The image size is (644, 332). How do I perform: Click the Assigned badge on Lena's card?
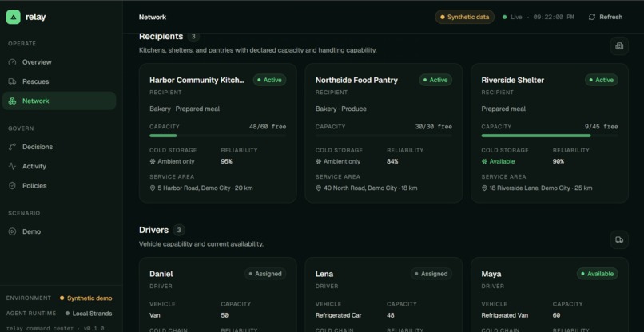click(431, 274)
